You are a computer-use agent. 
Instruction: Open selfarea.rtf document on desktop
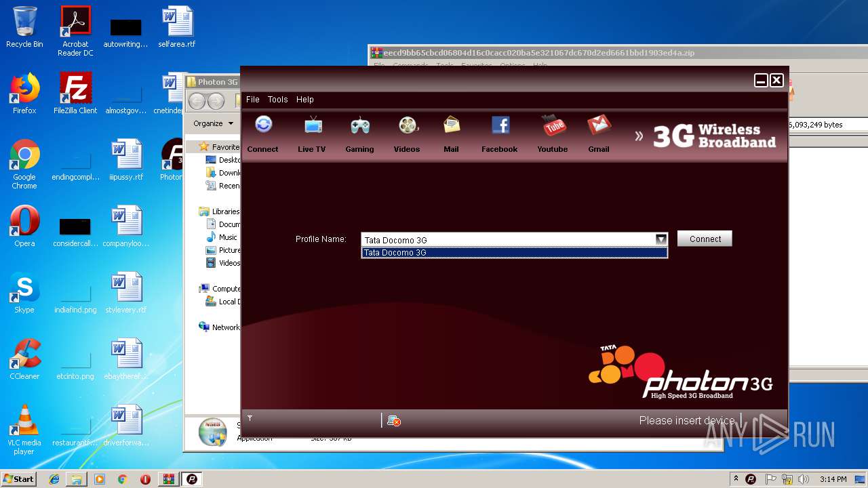tap(177, 28)
